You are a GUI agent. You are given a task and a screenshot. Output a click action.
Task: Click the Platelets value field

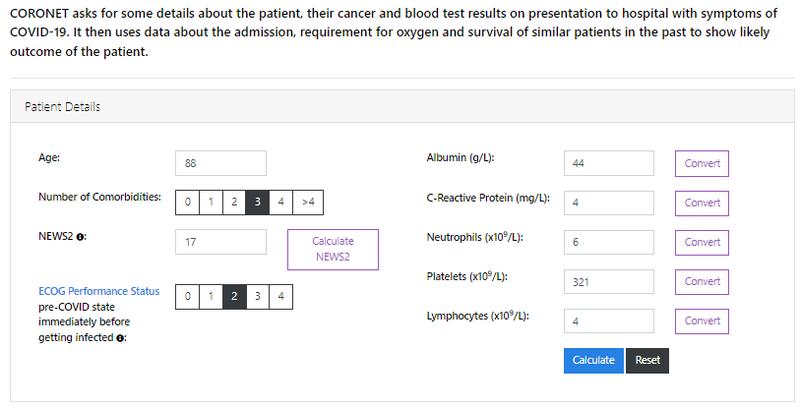(609, 282)
